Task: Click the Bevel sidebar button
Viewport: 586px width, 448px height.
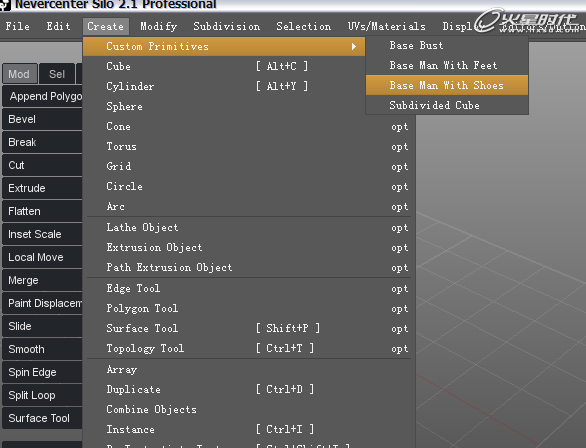Action: [42, 119]
